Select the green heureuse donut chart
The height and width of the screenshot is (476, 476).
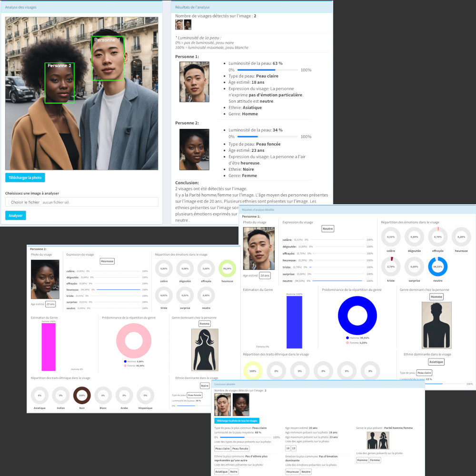pyautogui.click(x=227, y=269)
